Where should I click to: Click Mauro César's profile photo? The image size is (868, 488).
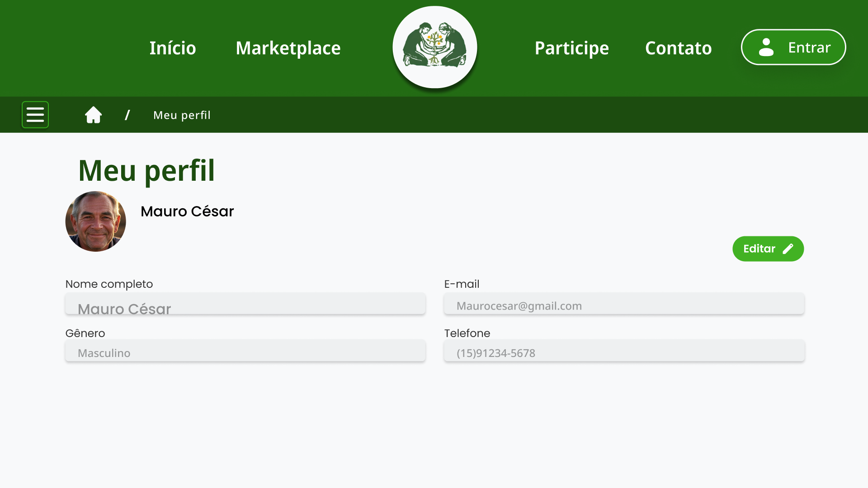[x=96, y=221]
